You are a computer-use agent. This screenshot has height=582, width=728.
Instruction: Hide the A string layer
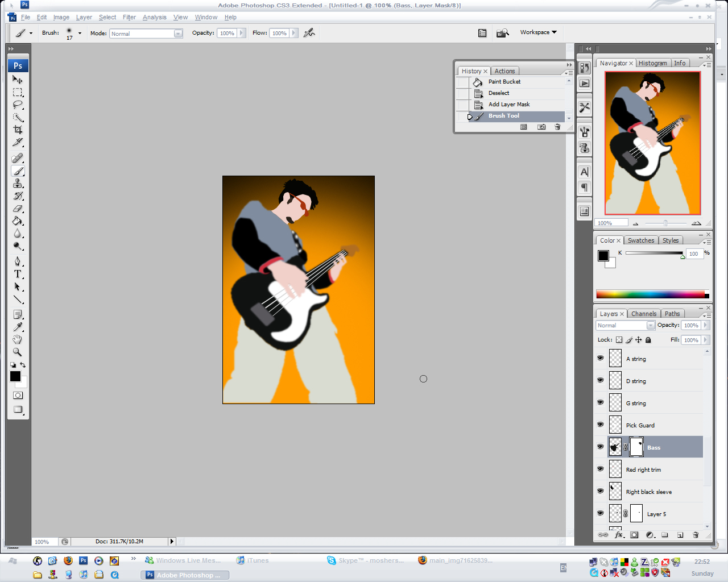600,358
